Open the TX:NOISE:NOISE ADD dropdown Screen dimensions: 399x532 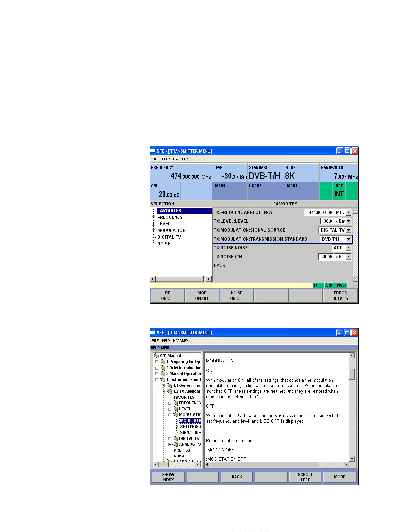[x=349, y=248]
